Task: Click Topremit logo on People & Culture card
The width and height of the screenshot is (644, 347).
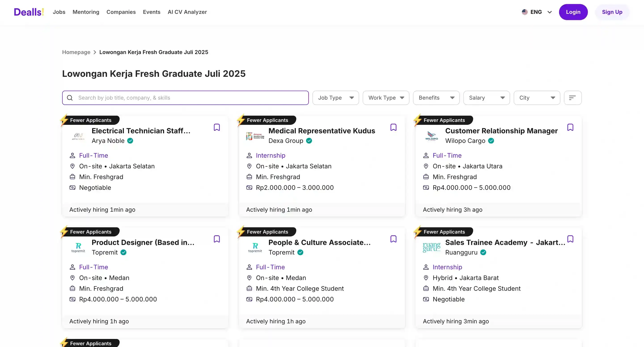Action: (x=255, y=248)
